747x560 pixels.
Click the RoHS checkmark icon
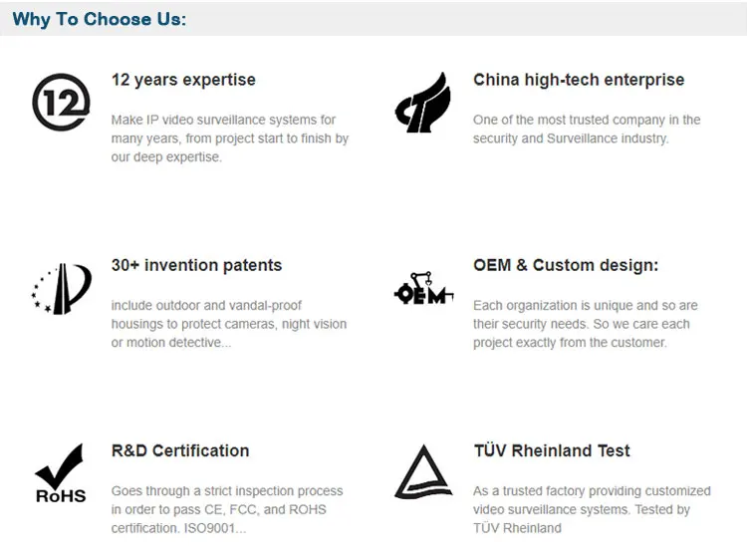[61, 474]
